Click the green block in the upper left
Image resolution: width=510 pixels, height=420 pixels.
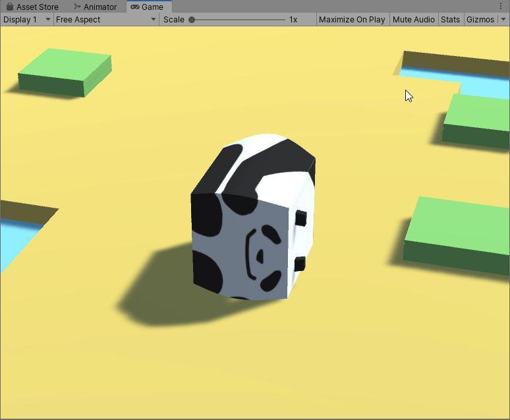click(65, 73)
